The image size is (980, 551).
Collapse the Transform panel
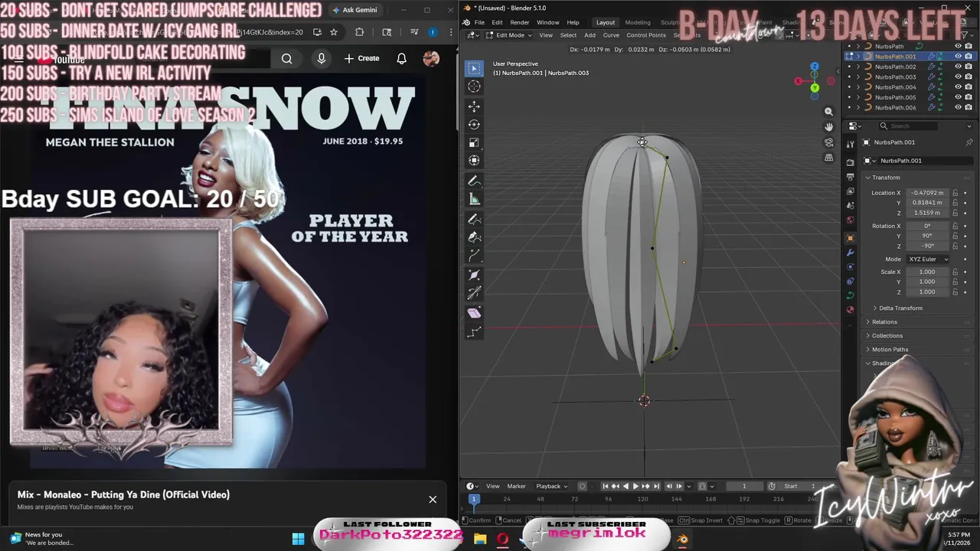pos(885,178)
